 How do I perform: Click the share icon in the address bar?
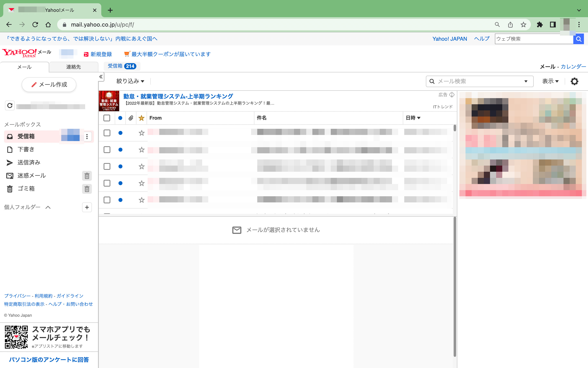(x=510, y=25)
